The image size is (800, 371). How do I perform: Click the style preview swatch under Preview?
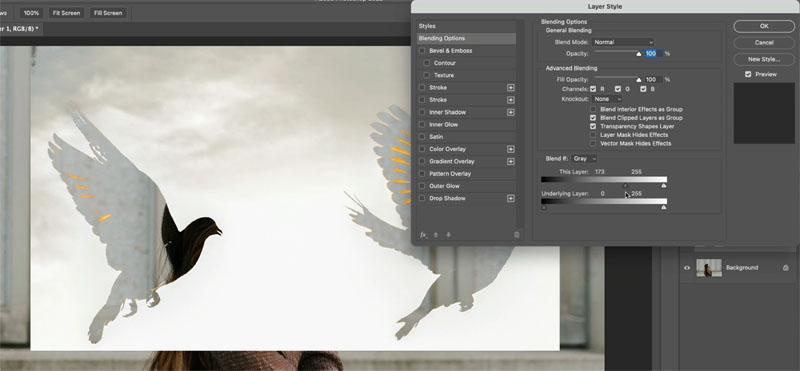click(x=764, y=113)
